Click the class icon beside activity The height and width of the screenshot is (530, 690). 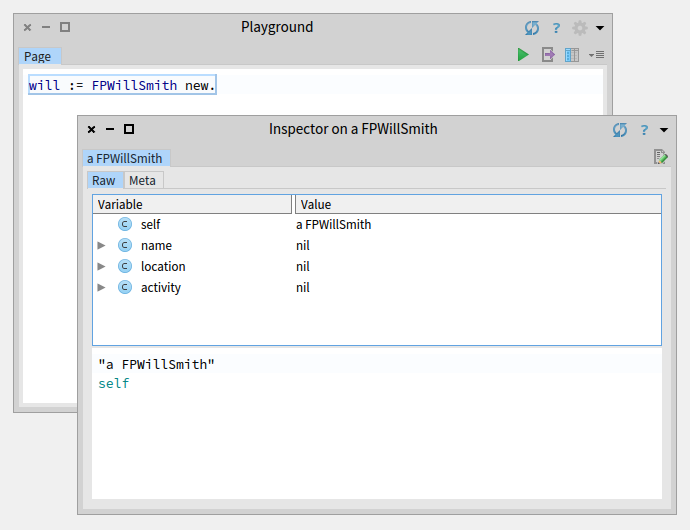125,287
